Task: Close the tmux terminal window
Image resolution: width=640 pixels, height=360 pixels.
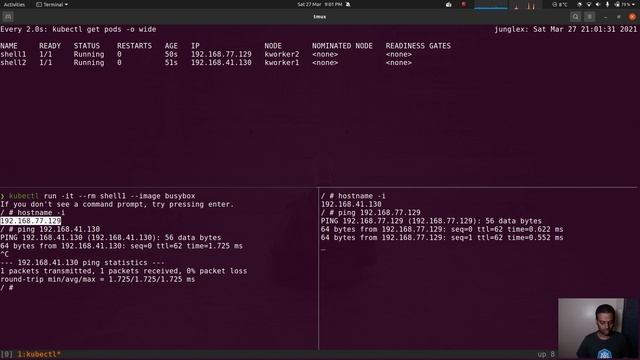Action: click(x=632, y=17)
